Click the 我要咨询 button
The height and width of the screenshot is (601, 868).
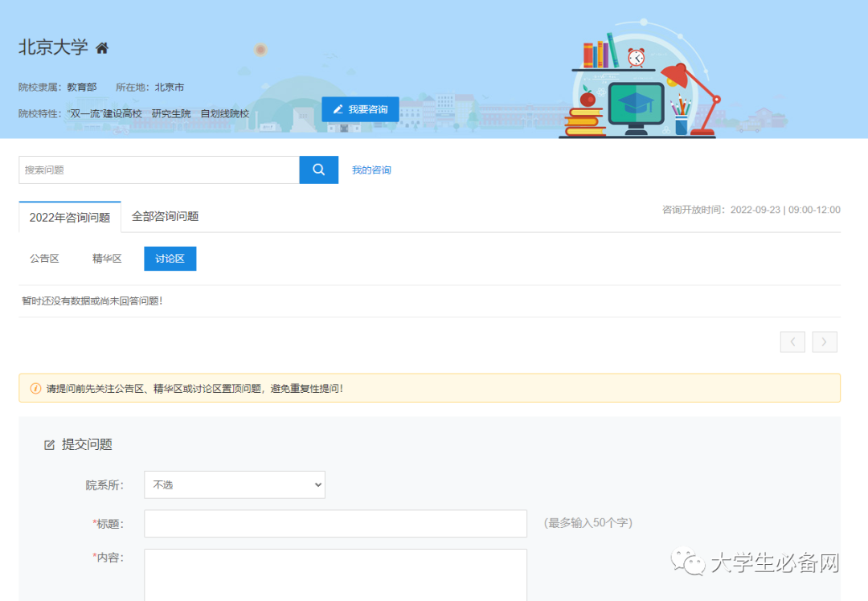tap(360, 109)
